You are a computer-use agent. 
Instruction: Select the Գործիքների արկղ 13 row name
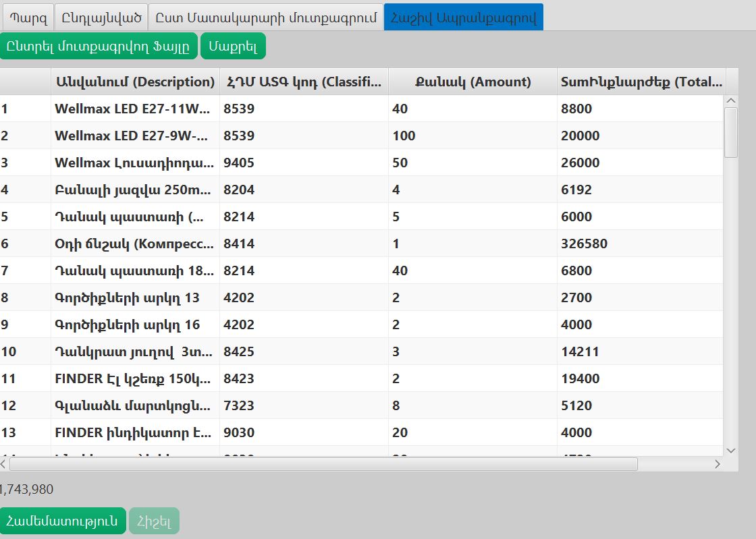[x=127, y=297]
